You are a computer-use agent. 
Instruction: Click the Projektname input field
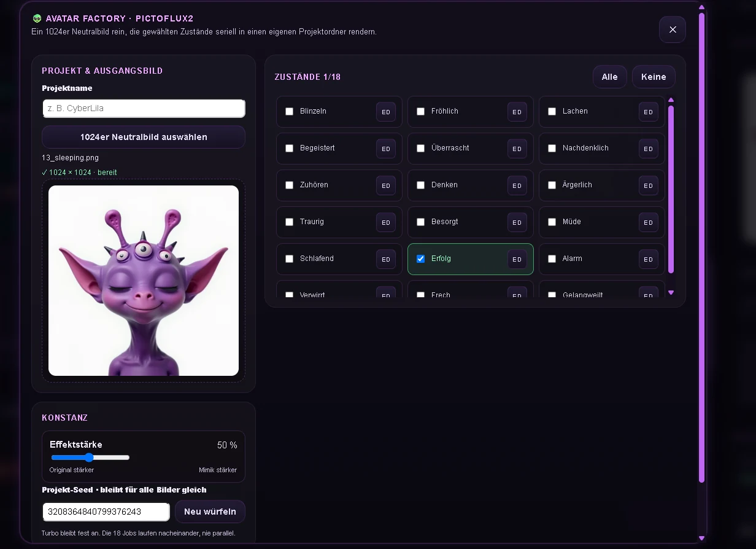144,109
